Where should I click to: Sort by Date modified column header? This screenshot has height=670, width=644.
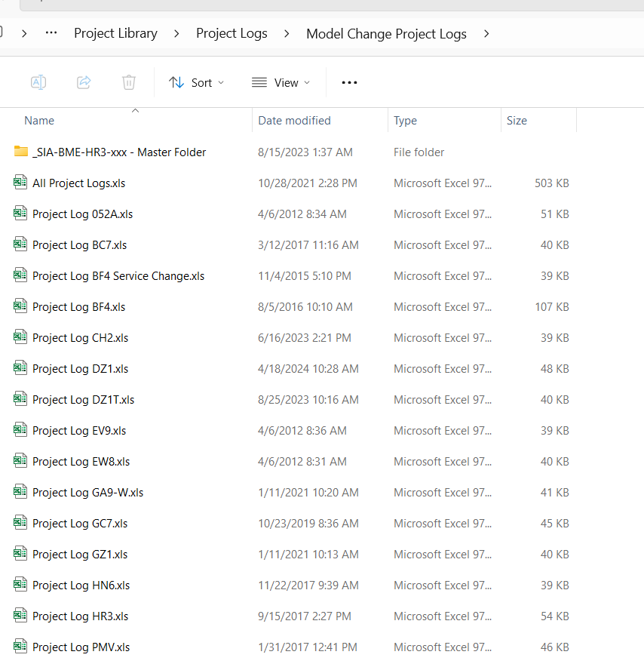[294, 121]
